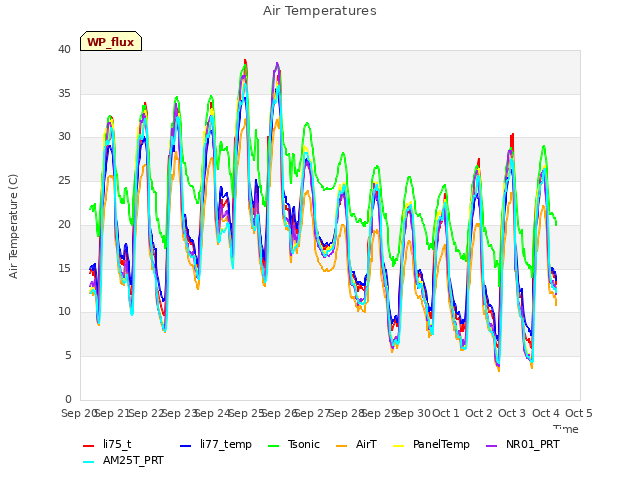Viewport: 640px width, 480px height.
Task: Click the purple NR01_PRT legend swatch
Action: [x=491, y=446]
